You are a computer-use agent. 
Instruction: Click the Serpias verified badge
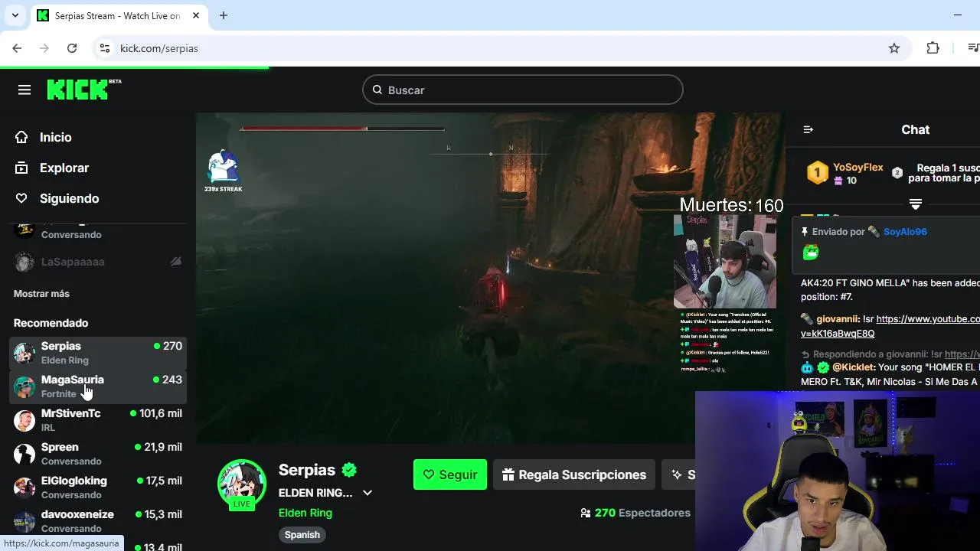[x=350, y=470]
